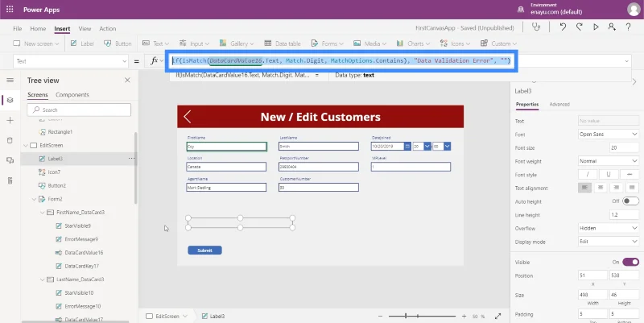Image resolution: width=644 pixels, height=323 pixels.
Task: Zoom out with the minus icon
Action: click(380, 316)
